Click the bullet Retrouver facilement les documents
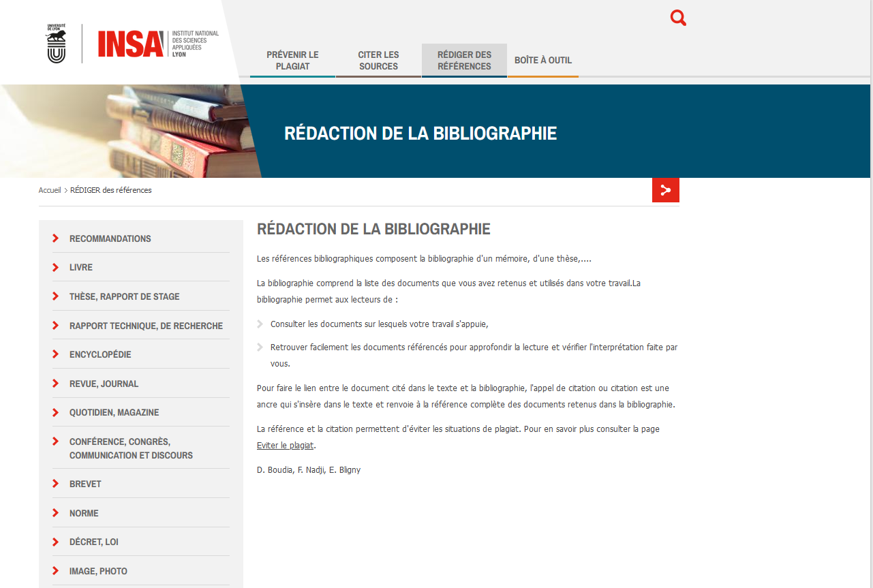Image resolution: width=873 pixels, height=588 pixels. click(x=474, y=355)
